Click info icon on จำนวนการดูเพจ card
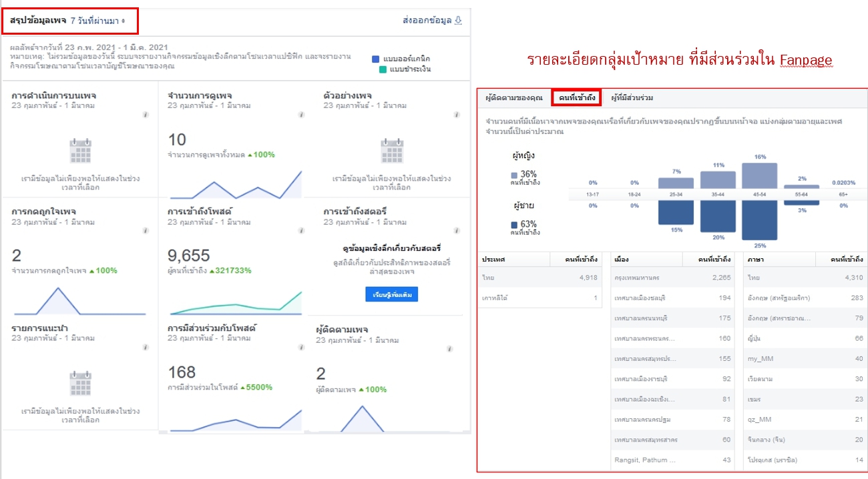868x479 pixels. click(x=300, y=115)
